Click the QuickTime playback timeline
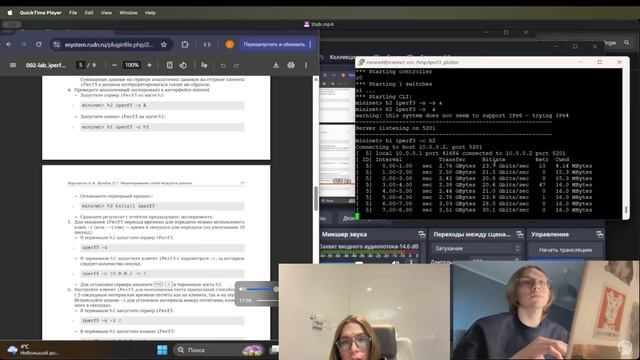This screenshot has width=640, height=360. pos(267,300)
